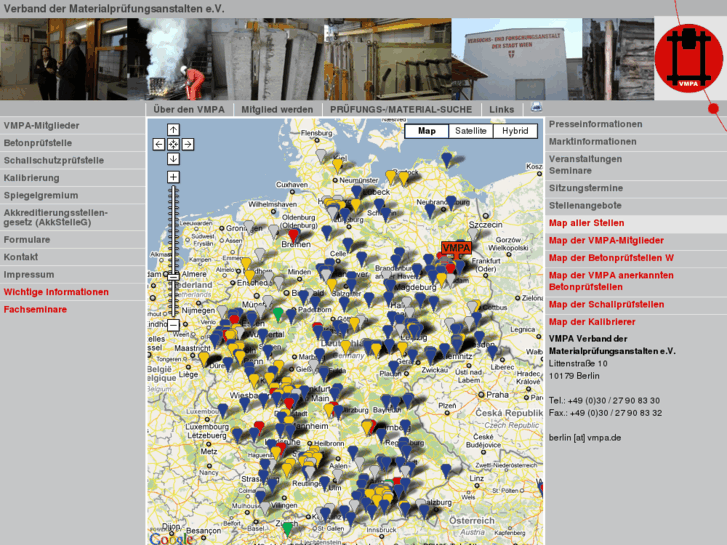This screenshot has width=727, height=545.
Task: Open the Links menu
Action: tap(502, 109)
